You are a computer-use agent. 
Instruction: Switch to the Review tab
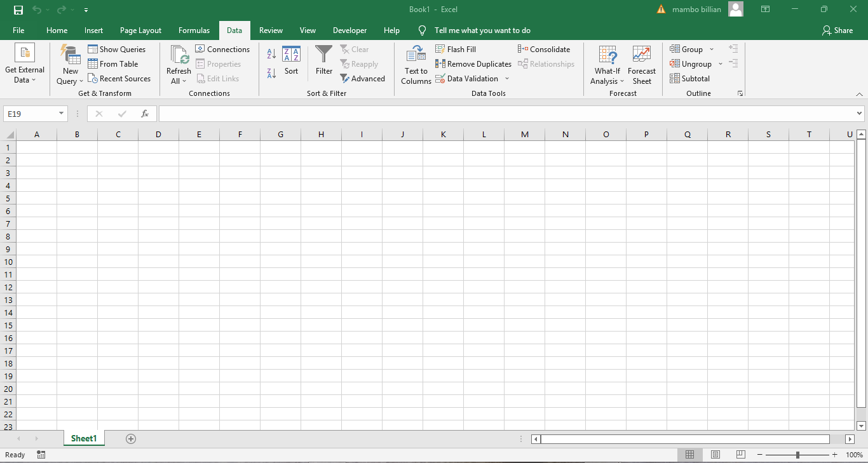(x=271, y=30)
